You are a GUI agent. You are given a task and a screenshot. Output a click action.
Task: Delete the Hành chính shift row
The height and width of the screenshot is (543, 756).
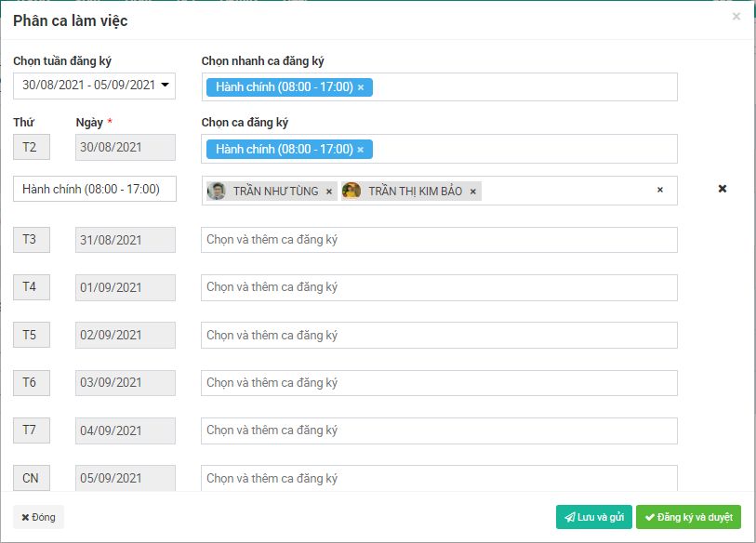(723, 189)
